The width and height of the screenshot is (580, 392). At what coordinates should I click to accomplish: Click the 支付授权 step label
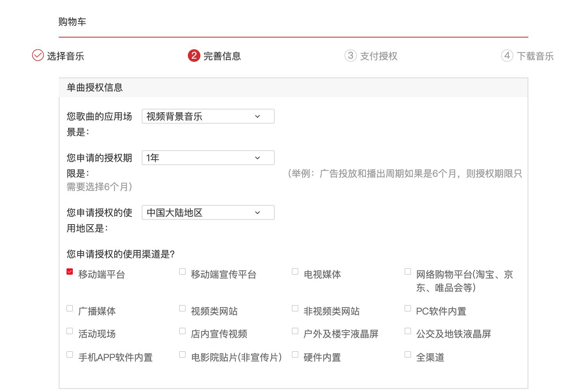[x=378, y=56]
